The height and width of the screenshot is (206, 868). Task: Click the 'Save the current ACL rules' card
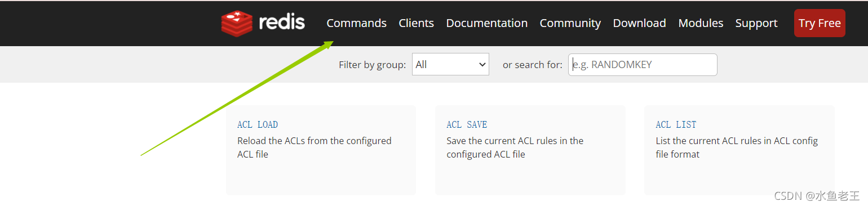coord(530,150)
